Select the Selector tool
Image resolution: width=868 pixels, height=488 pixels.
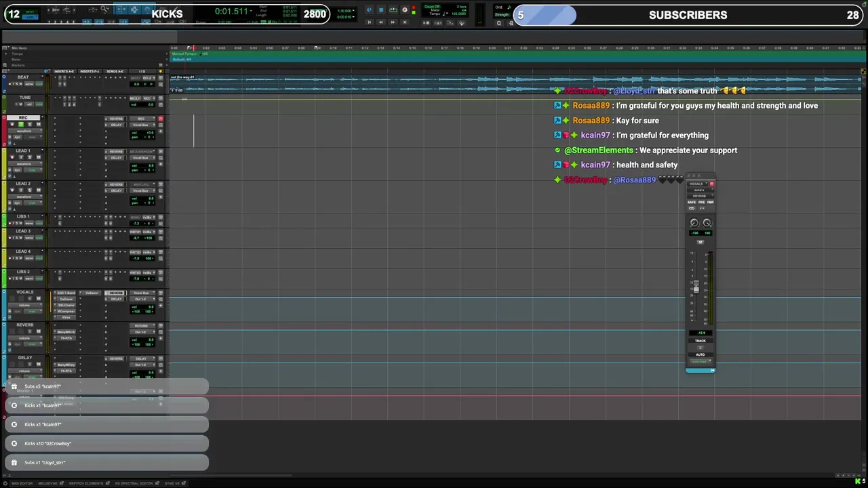pos(134,9)
